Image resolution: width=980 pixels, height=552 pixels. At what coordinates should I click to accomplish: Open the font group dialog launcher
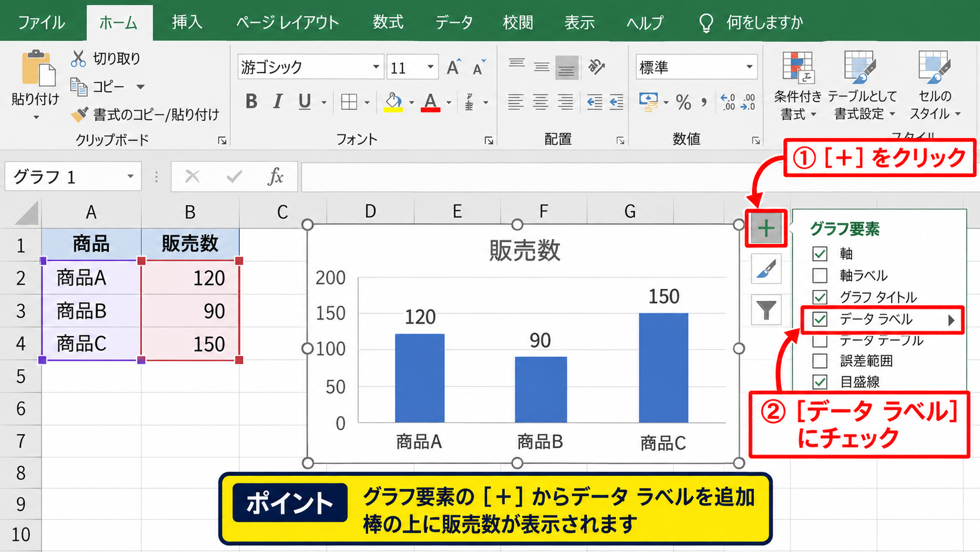pyautogui.click(x=489, y=140)
